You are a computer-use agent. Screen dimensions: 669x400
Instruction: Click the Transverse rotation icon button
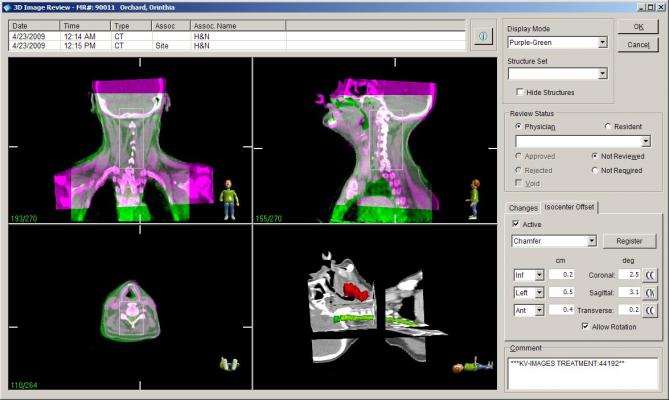650,311
